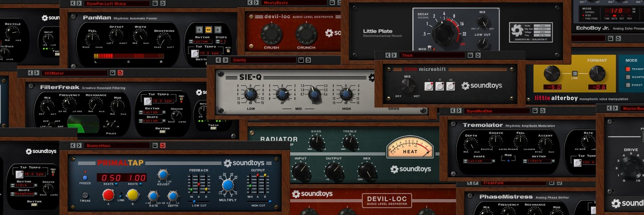644x215 pixels.
Task: Toggle MicroShift style III button
Action: point(451,86)
